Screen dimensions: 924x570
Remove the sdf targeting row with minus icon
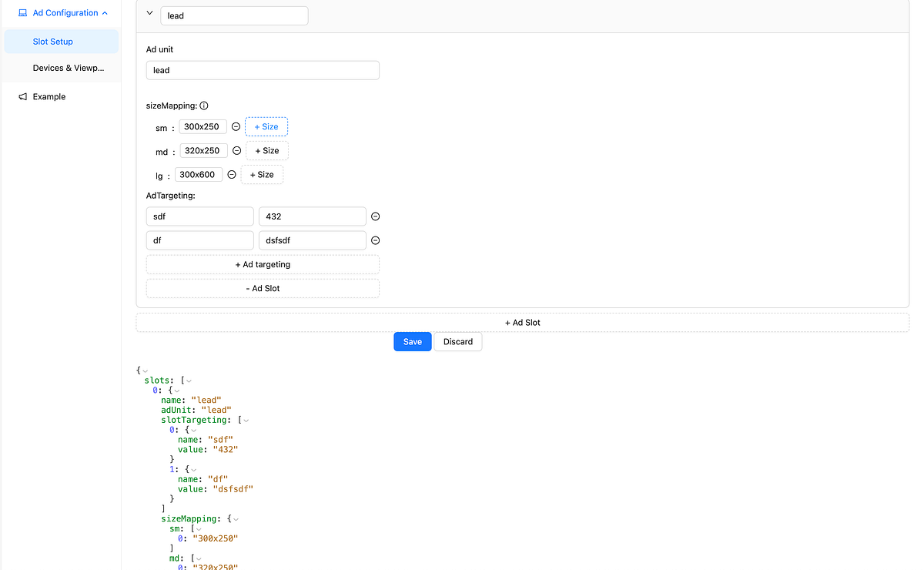pyautogui.click(x=375, y=216)
